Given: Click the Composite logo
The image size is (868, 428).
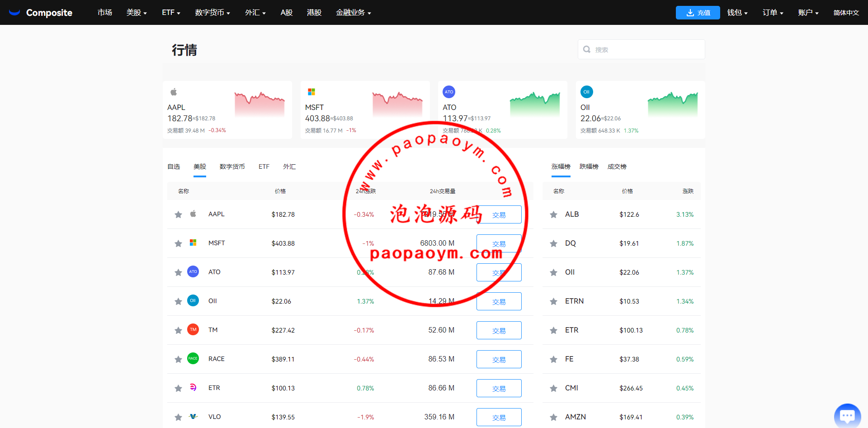Looking at the screenshot, I should pos(41,13).
